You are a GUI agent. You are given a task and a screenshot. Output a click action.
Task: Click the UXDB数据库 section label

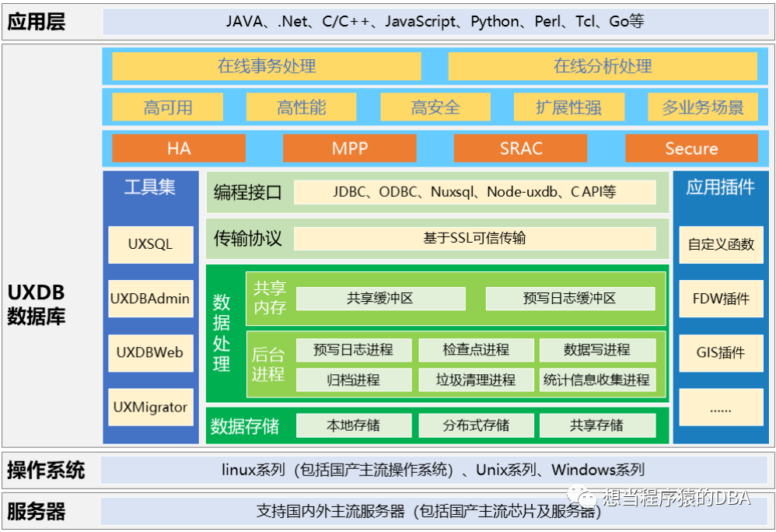pyautogui.click(x=36, y=305)
